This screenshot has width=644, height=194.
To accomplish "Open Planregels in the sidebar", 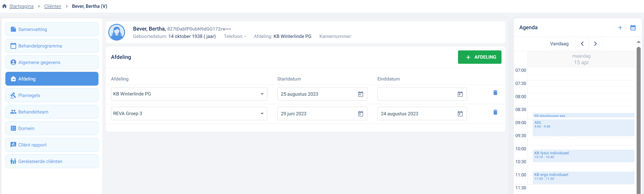I will click(52, 95).
